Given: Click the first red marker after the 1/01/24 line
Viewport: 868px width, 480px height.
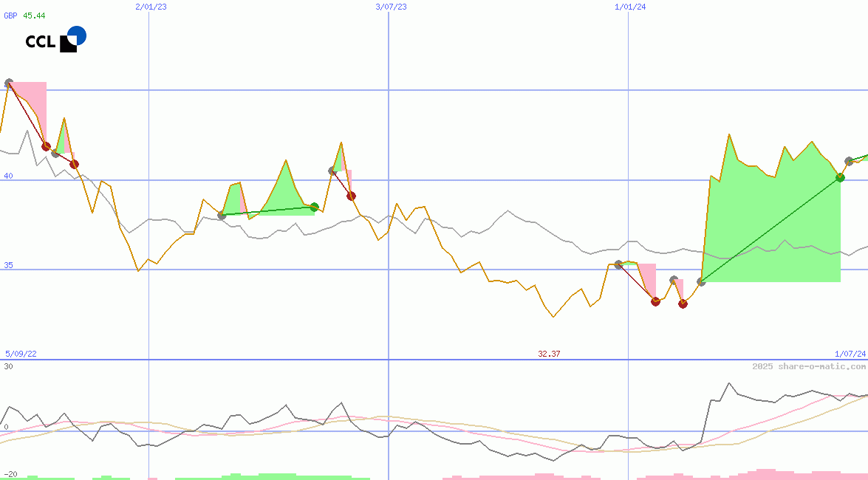Looking at the screenshot, I should click(655, 302).
